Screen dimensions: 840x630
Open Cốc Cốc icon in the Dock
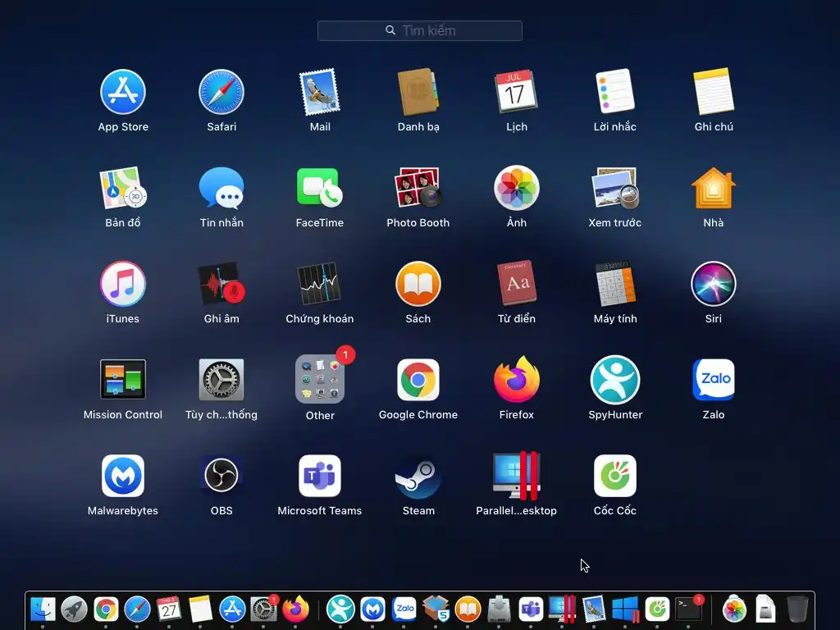(x=657, y=609)
